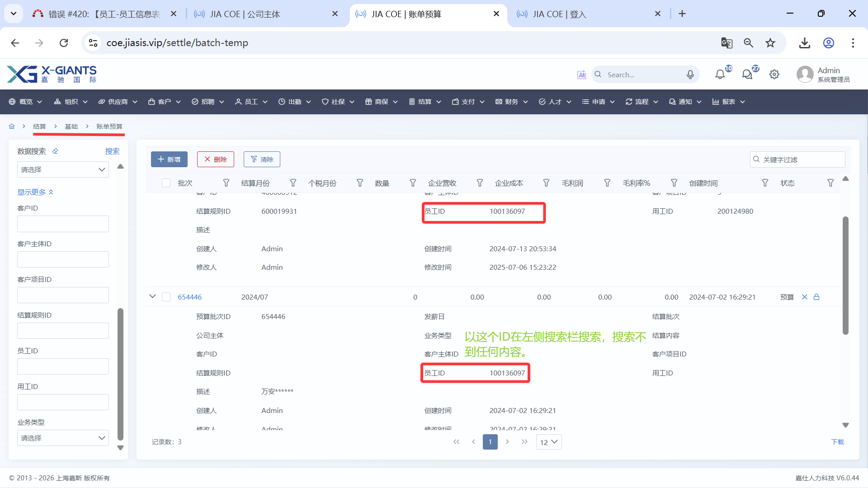Open the 业务类型 dropdown in search panel
The width and height of the screenshot is (868, 488).
(x=63, y=438)
